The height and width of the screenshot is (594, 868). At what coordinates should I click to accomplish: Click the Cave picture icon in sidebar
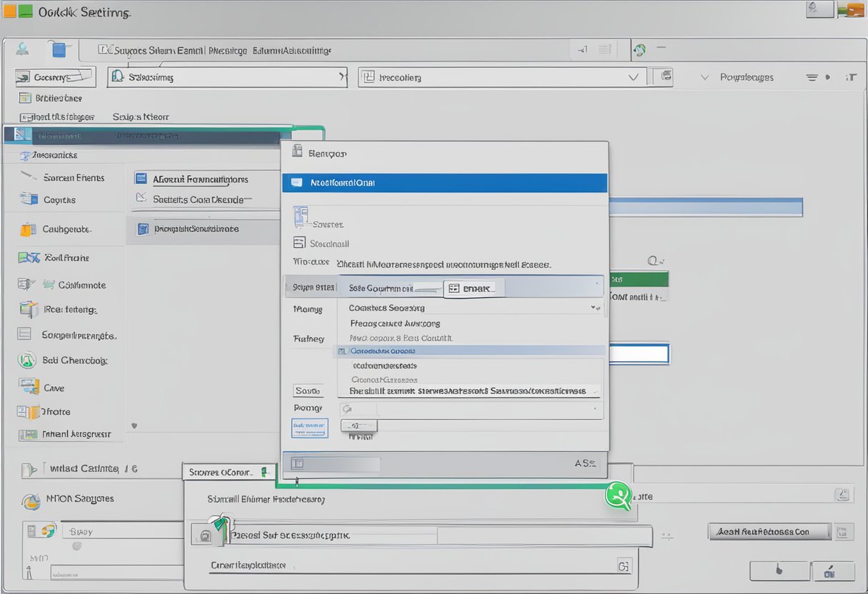tap(29, 387)
